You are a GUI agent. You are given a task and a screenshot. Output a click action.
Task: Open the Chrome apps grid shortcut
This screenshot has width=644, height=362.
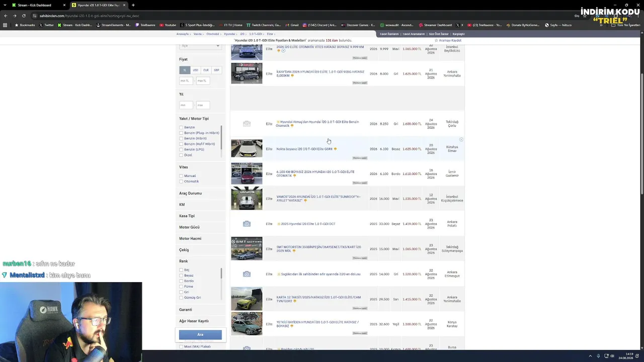coord(6,25)
